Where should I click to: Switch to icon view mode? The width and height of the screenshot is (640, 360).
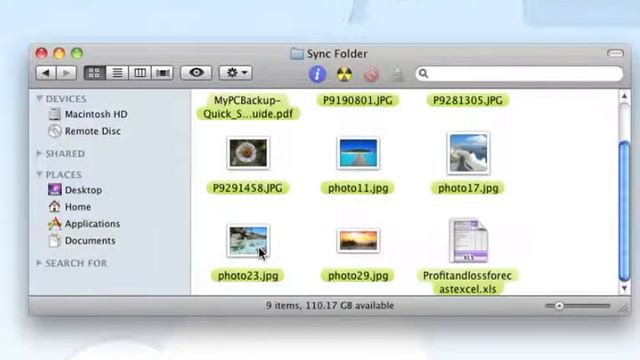(x=94, y=73)
